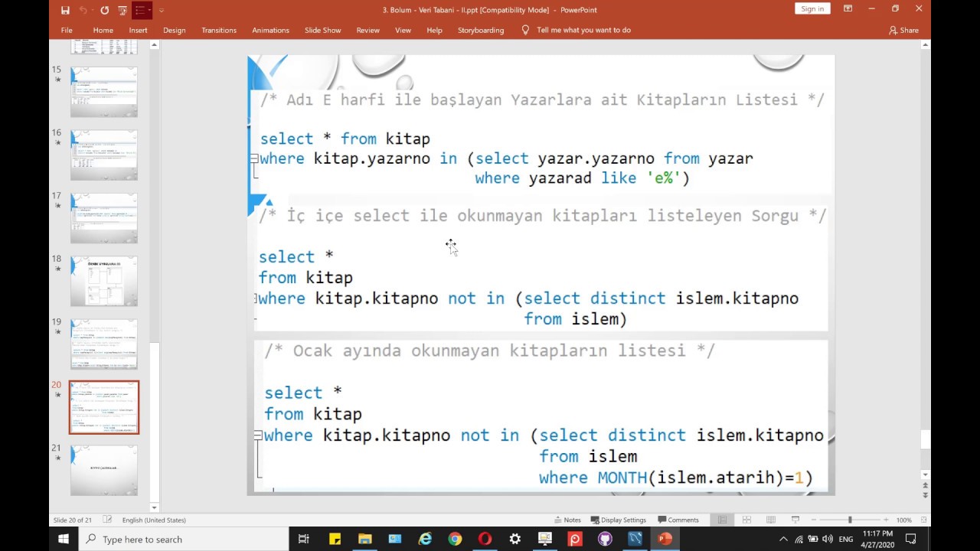
Task: Click the Next Slide double arrow
Action: (925, 496)
